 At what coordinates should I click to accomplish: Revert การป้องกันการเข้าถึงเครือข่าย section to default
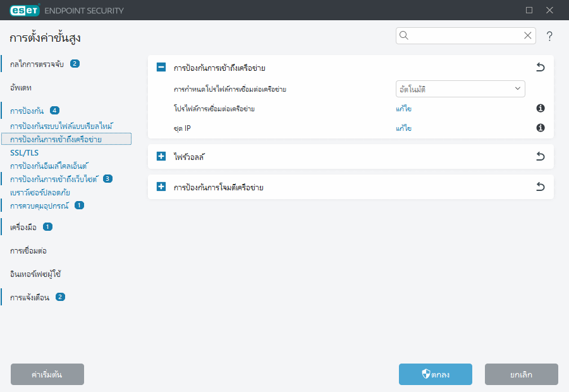point(540,67)
